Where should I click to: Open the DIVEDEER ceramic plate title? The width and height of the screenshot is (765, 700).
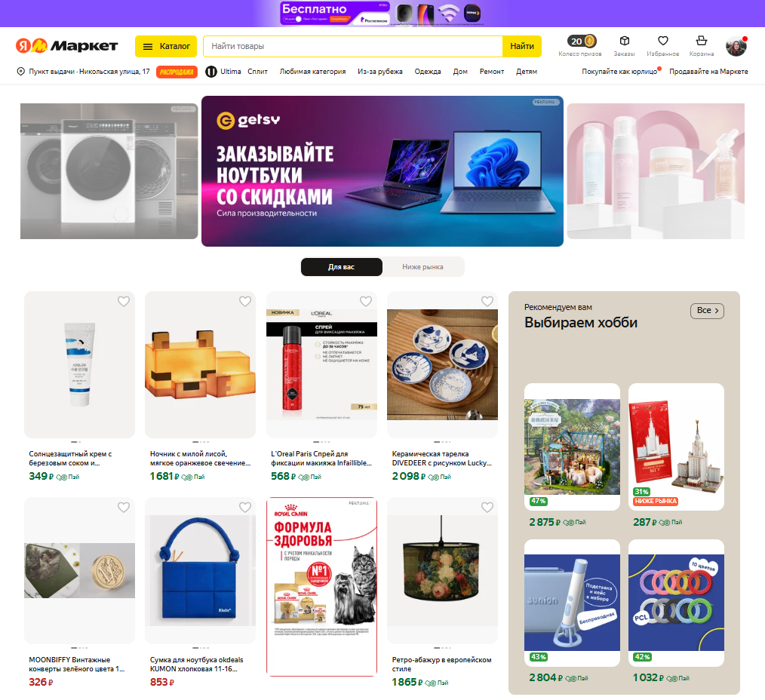(x=442, y=459)
